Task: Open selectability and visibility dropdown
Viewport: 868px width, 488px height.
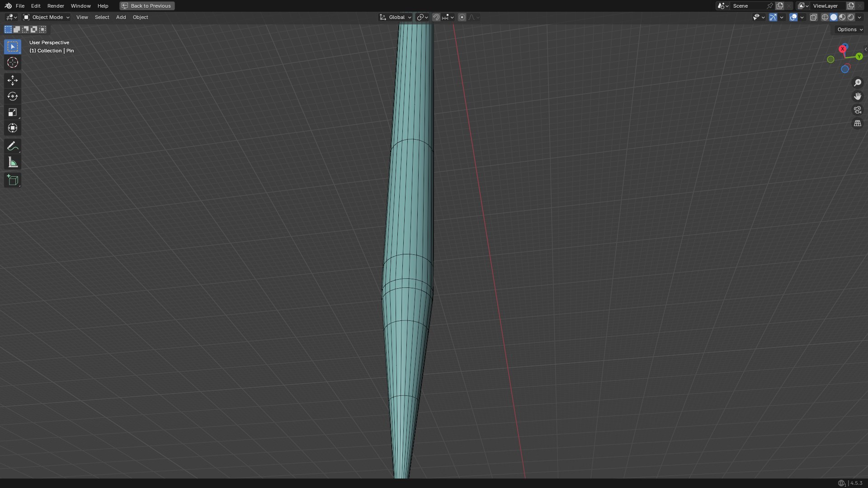Action: pos(759,17)
